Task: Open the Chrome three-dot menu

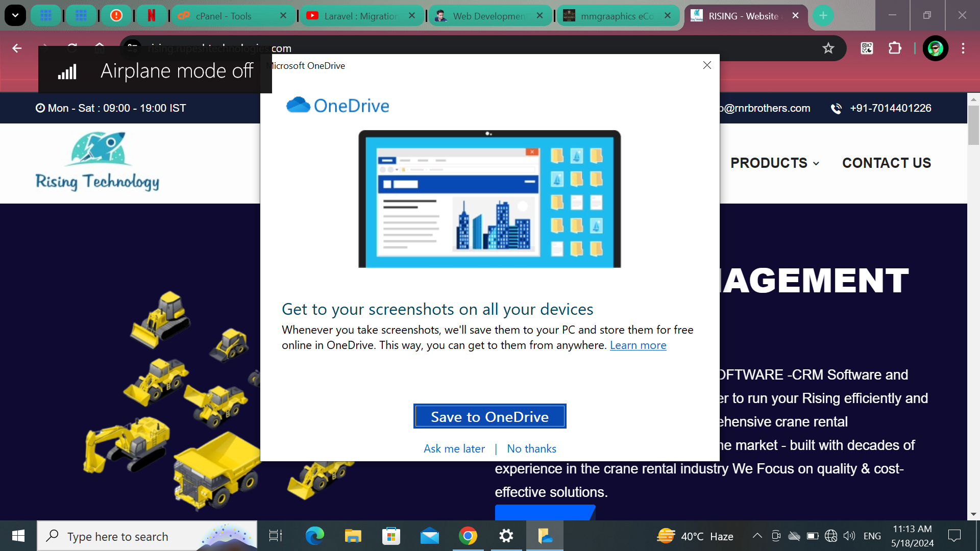Action: click(963, 48)
